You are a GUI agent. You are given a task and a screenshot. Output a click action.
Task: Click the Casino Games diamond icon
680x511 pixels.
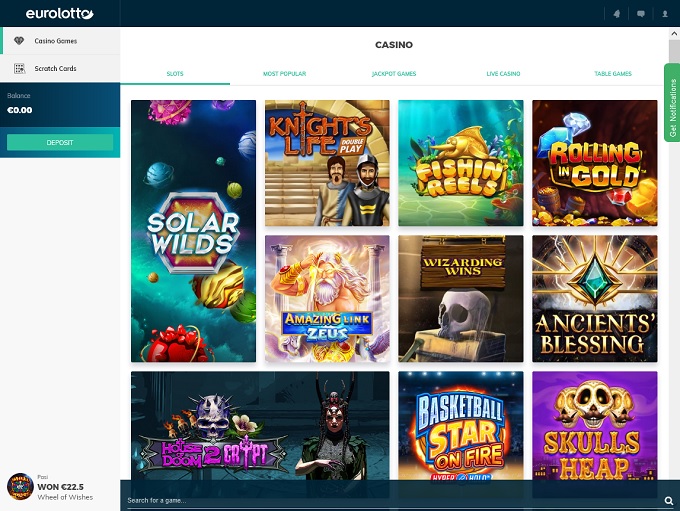19,41
